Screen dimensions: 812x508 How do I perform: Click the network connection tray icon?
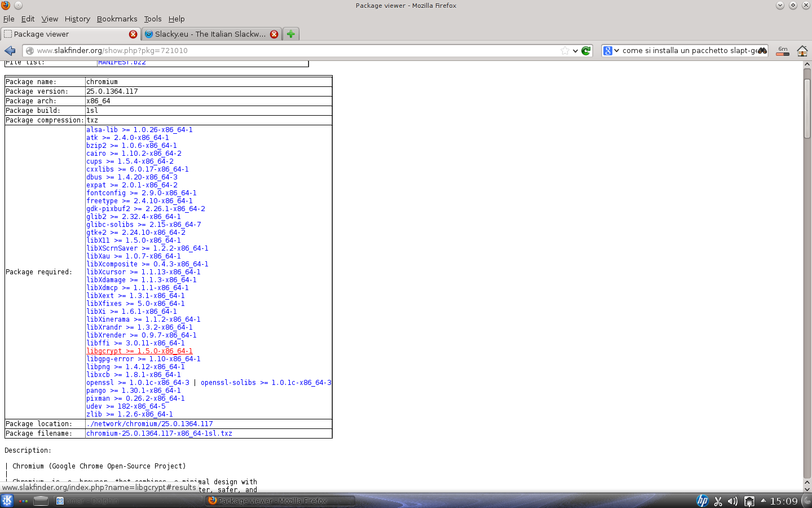[749, 501]
